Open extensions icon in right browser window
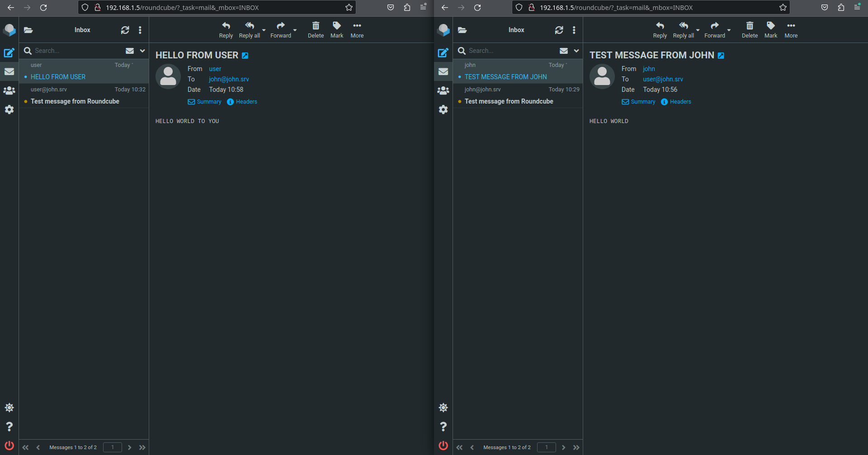Image resolution: width=868 pixels, height=455 pixels. pyautogui.click(x=841, y=8)
